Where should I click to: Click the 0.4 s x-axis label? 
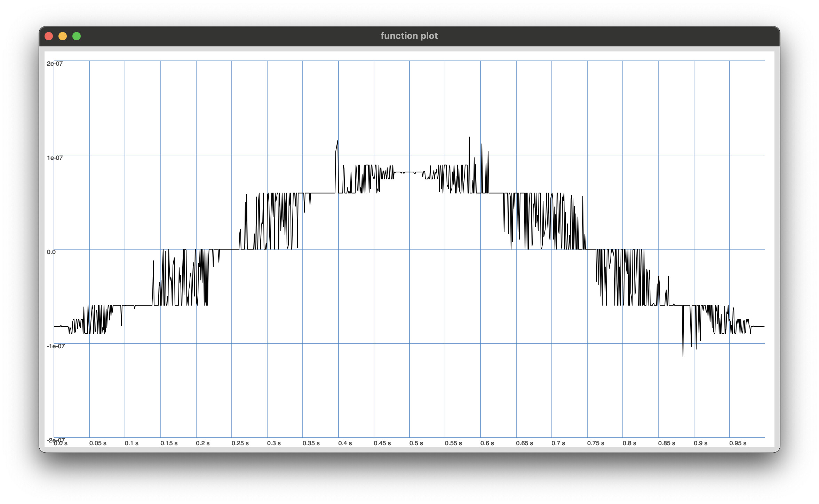pyautogui.click(x=345, y=443)
